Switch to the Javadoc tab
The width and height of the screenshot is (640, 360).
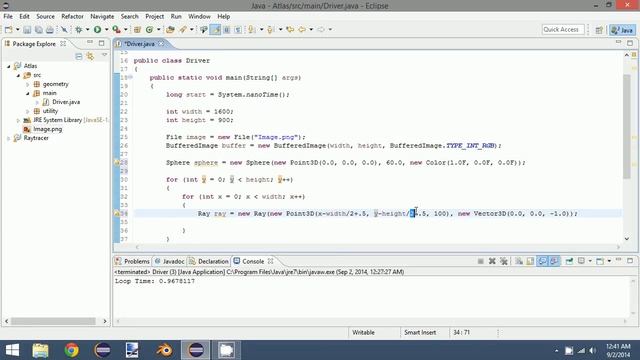click(169, 261)
